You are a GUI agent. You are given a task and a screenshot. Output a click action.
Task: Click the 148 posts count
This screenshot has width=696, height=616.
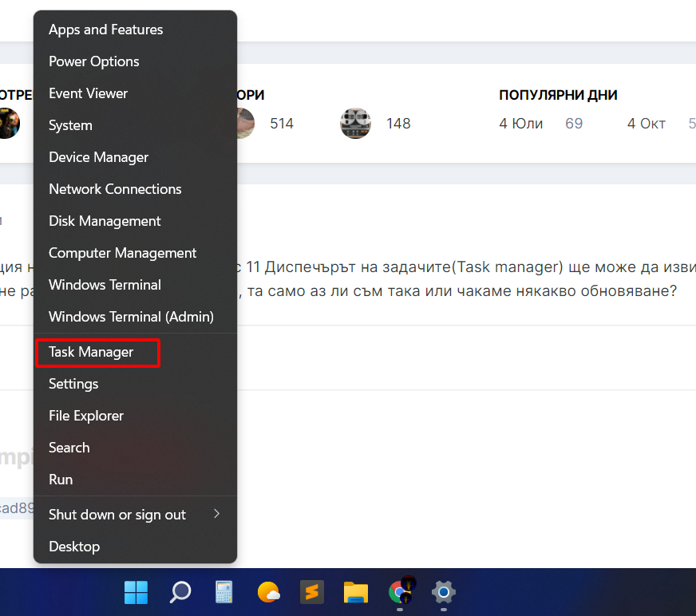(x=398, y=124)
